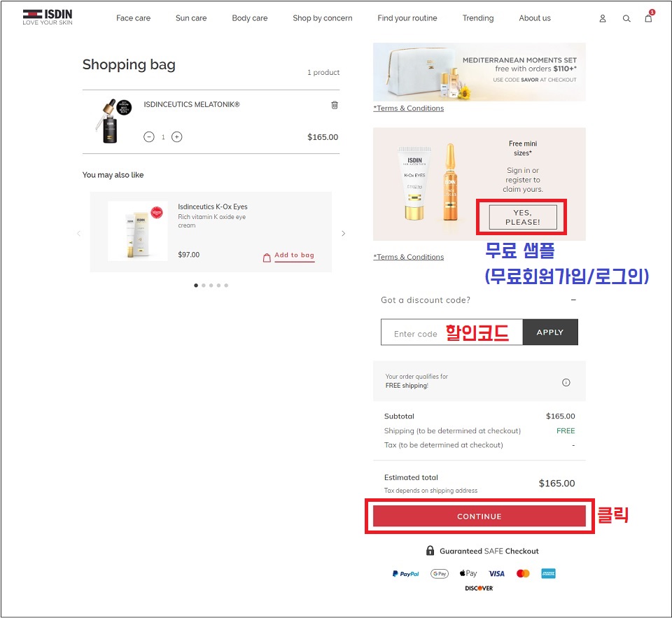Screen dimensions: 672x618
Task: Click the ISDINCEUTICS MELATONIK® product name
Action: 192,104
